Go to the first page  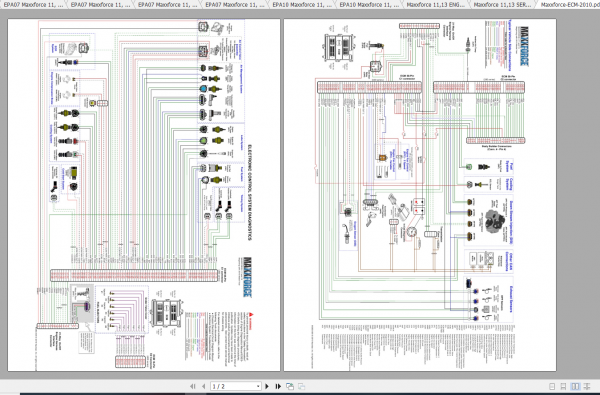192,386
